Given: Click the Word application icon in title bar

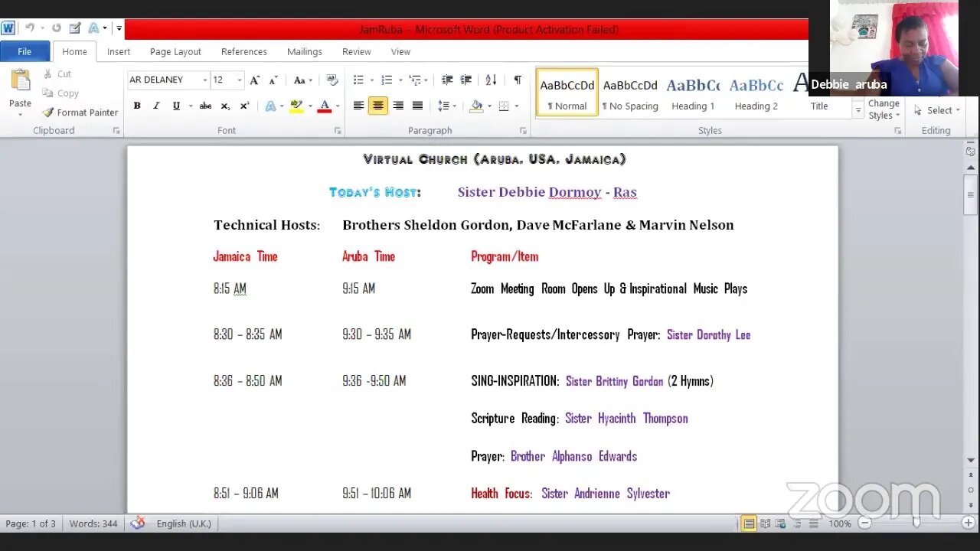Looking at the screenshot, I should (x=8, y=28).
